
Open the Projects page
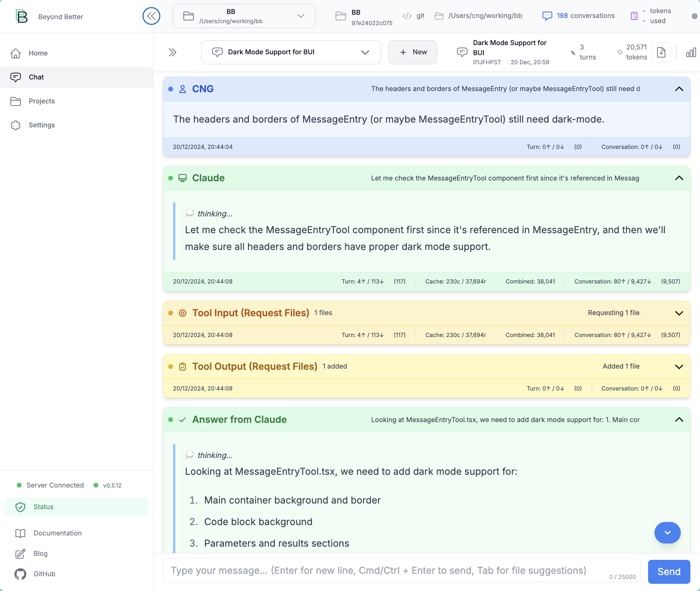[x=76, y=101]
